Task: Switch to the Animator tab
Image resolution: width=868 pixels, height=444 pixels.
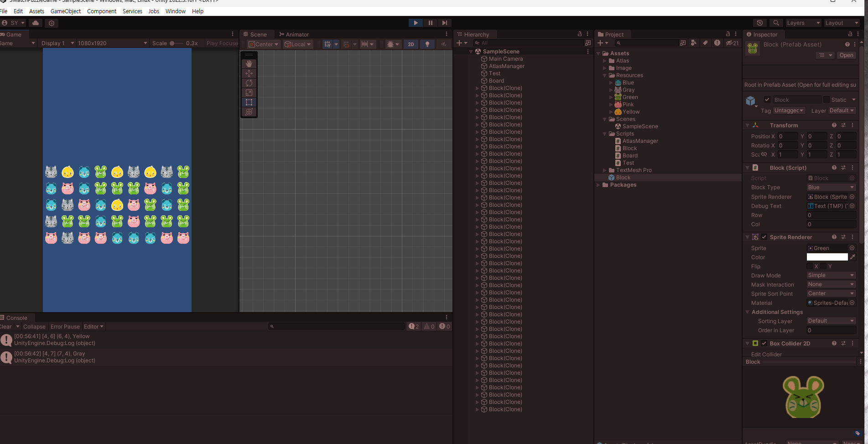Action: (x=294, y=34)
